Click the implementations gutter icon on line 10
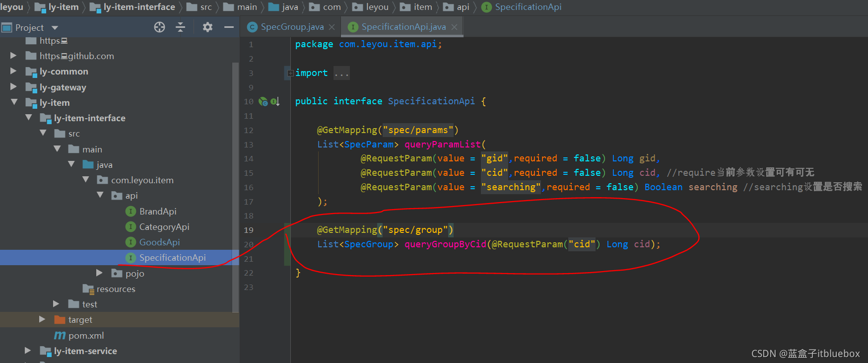This screenshot has width=868, height=363. (x=275, y=101)
